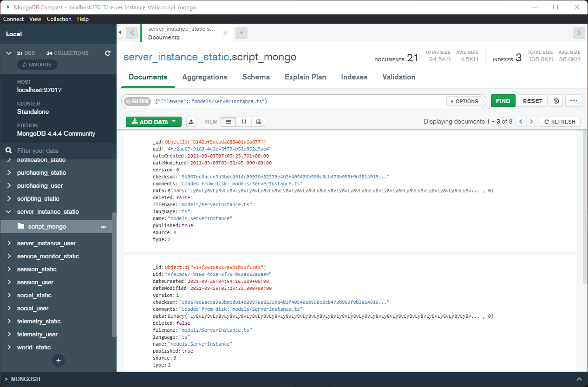Open the service_monitor_static database
588x387 pixels.
pos(48,256)
